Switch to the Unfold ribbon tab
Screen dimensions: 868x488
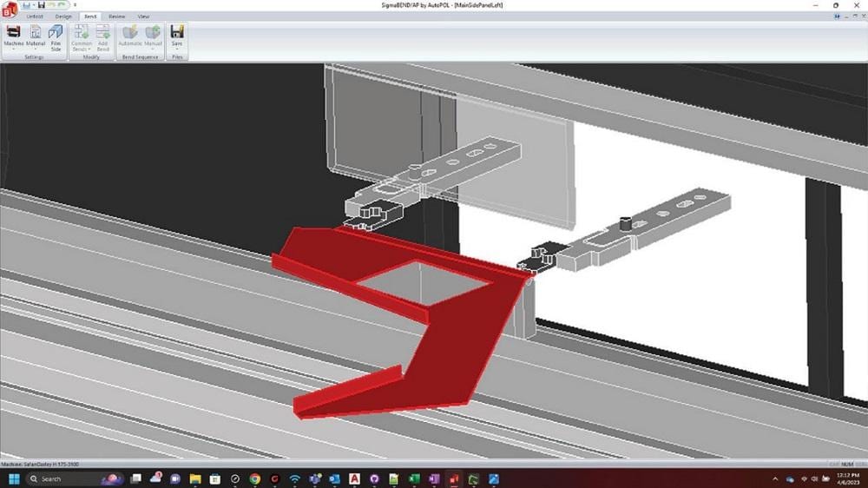click(35, 16)
